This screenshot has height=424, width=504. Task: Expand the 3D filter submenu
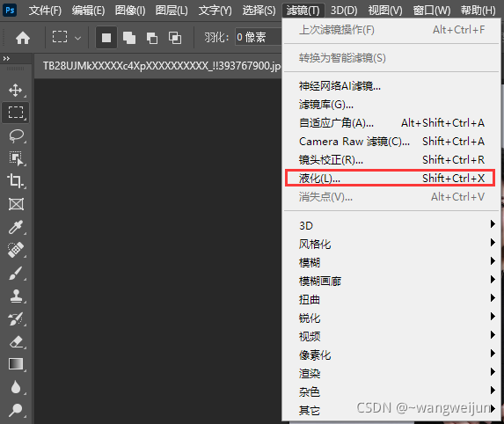coord(391,225)
